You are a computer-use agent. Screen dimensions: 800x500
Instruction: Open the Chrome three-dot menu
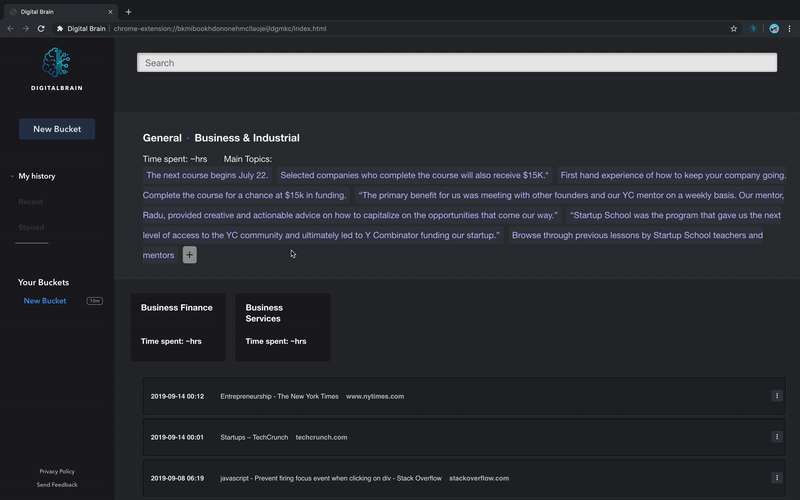coord(789,29)
